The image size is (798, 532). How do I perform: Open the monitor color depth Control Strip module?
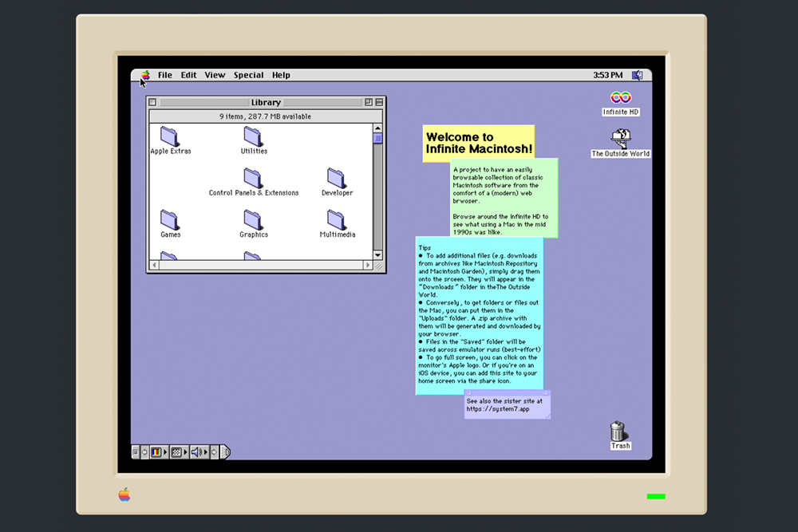click(156, 452)
